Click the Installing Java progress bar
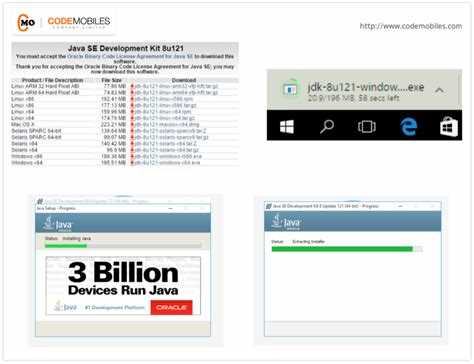 coord(123,246)
